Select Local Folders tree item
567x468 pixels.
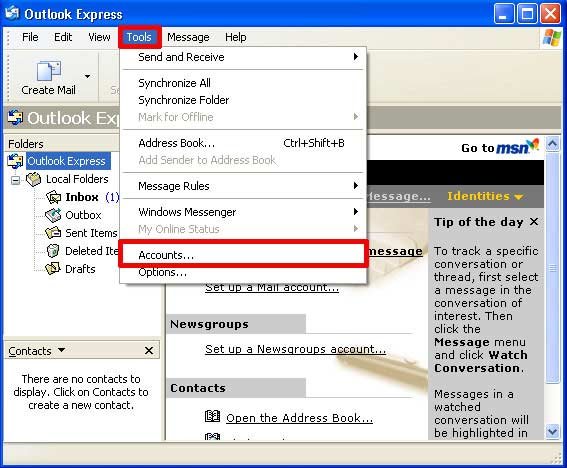[x=77, y=179]
